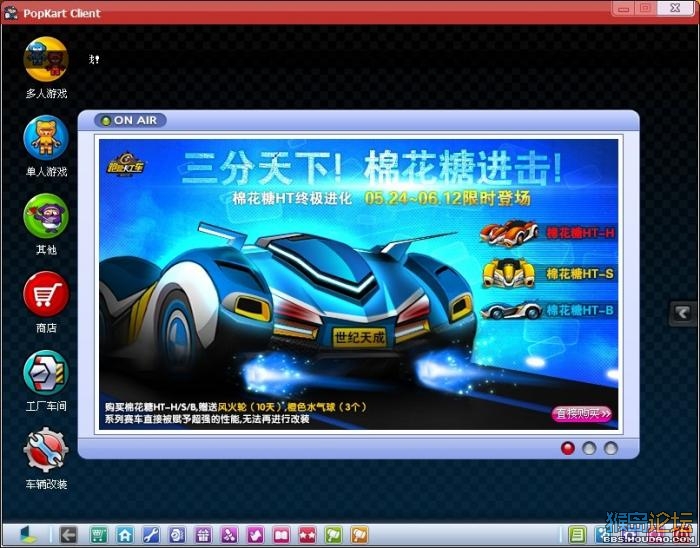Click the pink open book toolbar icon
Screen dimensions: 700x548
coord(281,535)
